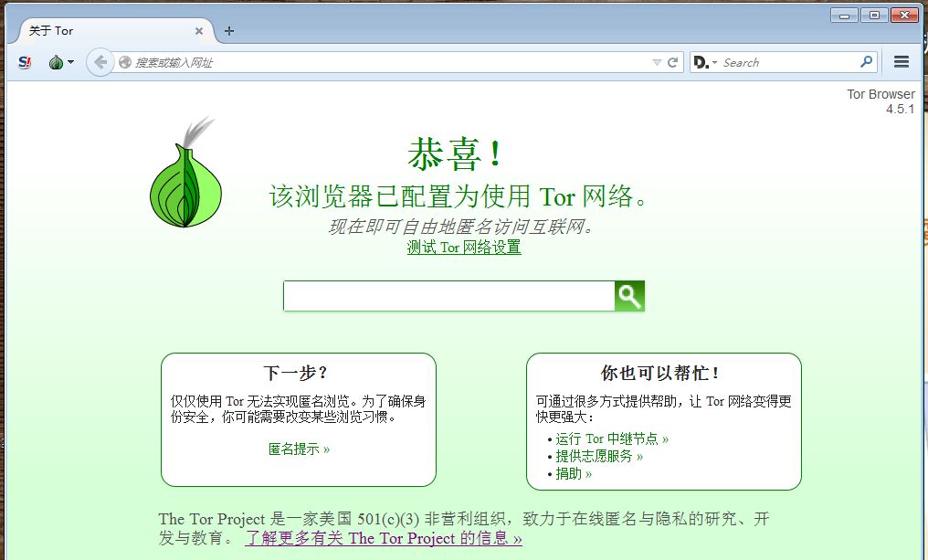
Task: Open 了解更多有关 The Tor Project 的信息 link
Action: (384, 538)
